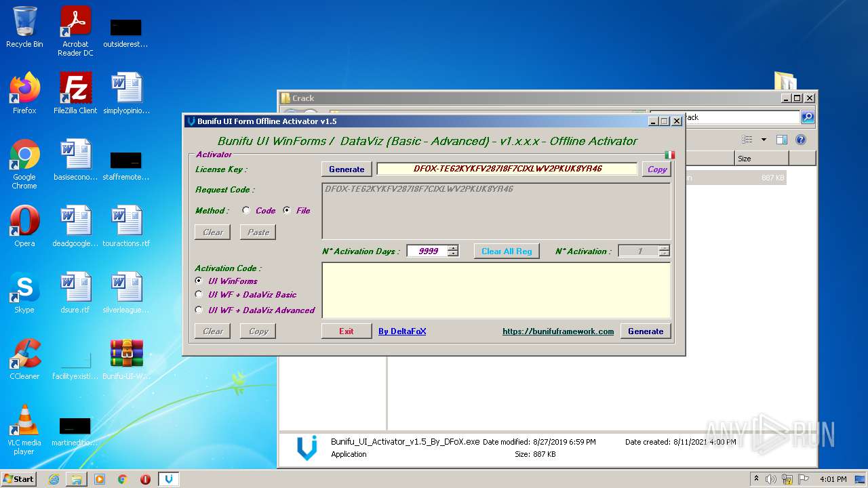
Task: Click the Request Code text box
Action: pyautogui.click(x=496, y=210)
